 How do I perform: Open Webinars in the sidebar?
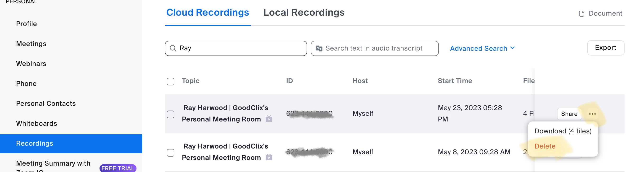pos(31,64)
